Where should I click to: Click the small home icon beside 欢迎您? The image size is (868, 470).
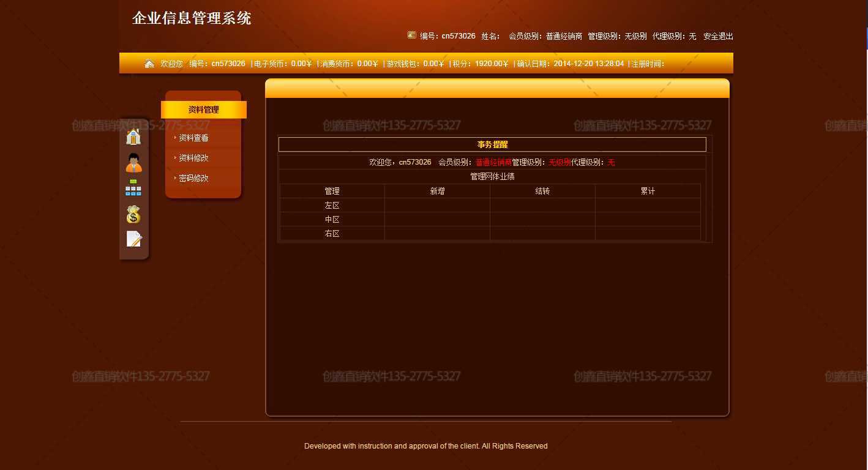[x=149, y=64]
